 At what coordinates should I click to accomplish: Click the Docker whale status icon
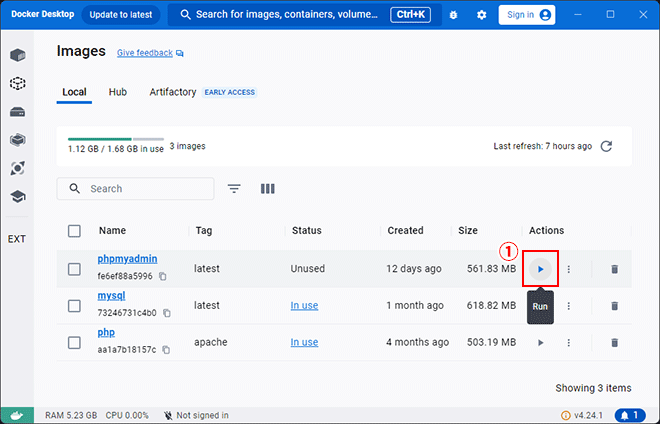pos(17,416)
